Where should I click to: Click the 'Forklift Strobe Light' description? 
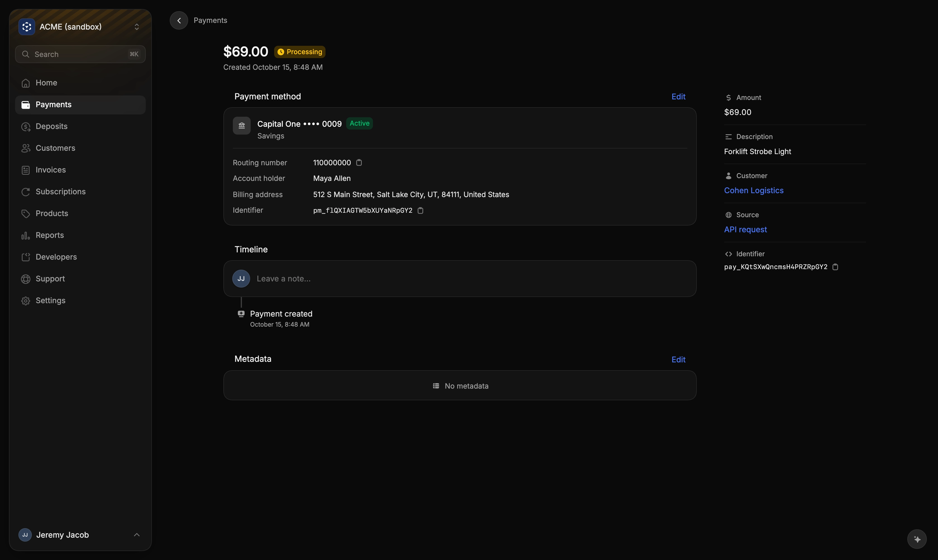click(x=757, y=151)
